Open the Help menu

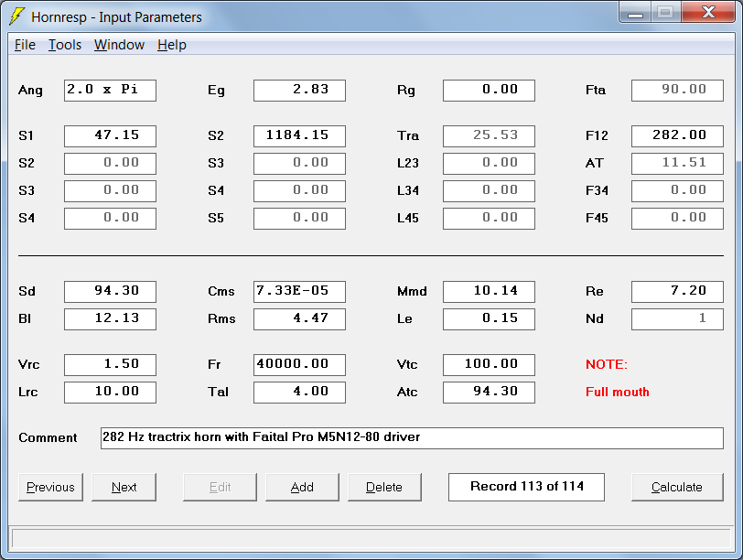point(171,45)
